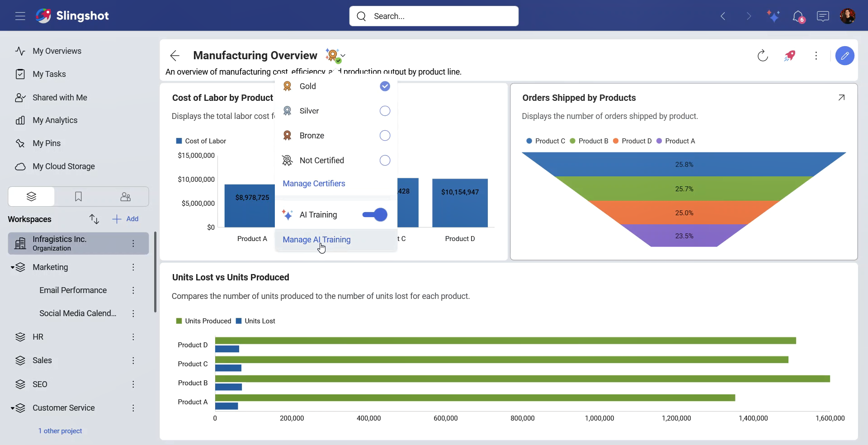
Task: Click the Manage AI Training link
Action: (x=316, y=240)
